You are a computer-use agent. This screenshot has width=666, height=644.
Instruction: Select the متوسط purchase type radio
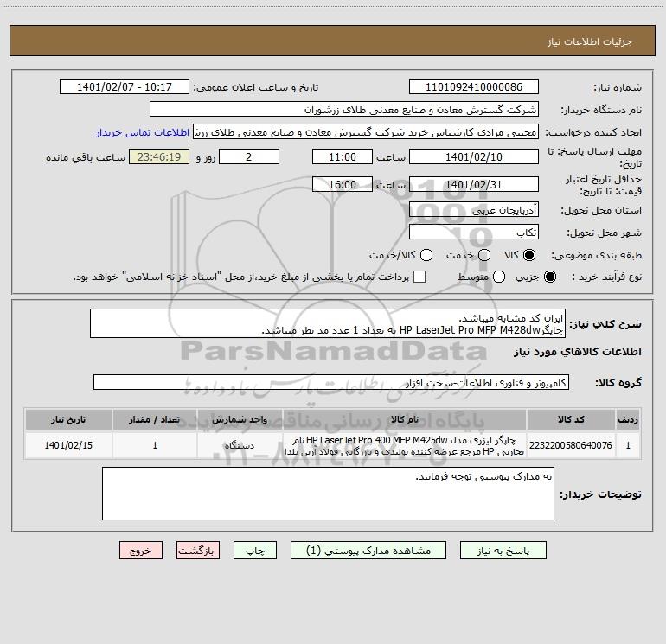click(x=499, y=277)
